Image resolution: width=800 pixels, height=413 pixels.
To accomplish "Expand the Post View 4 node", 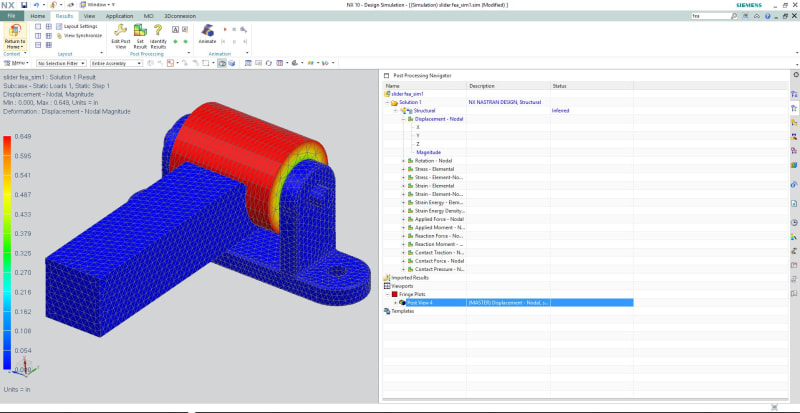I will point(395,303).
